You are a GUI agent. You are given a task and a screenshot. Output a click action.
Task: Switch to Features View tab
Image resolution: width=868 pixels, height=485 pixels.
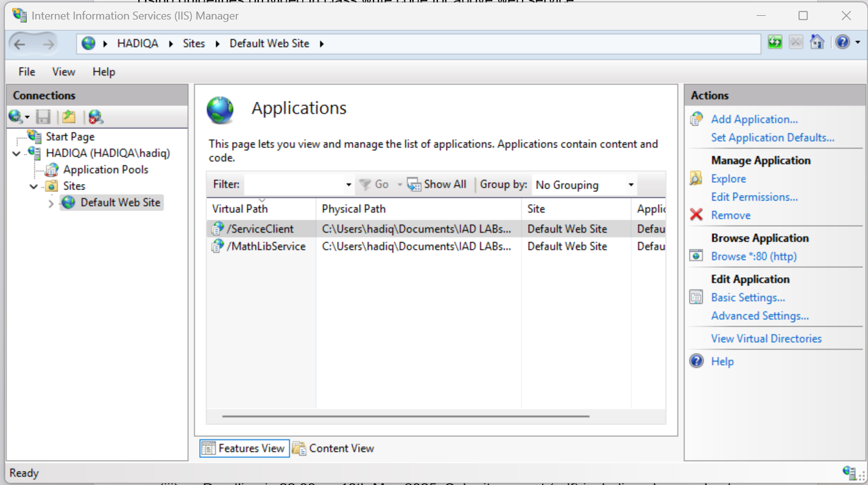click(x=244, y=448)
